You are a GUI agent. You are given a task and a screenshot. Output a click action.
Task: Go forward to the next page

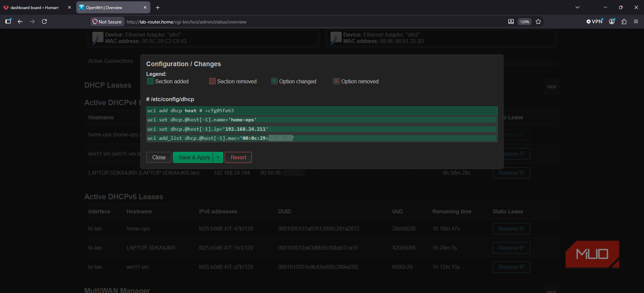(32, 21)
